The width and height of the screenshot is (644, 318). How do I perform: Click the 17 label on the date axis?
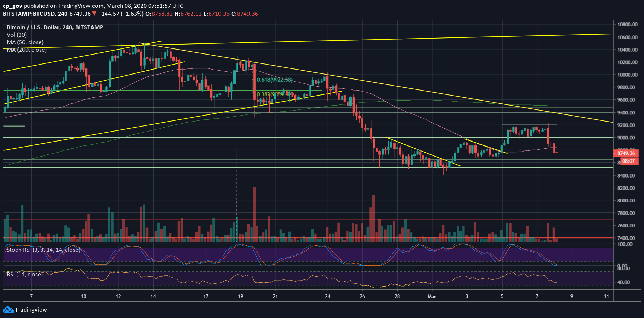[206, 296]
